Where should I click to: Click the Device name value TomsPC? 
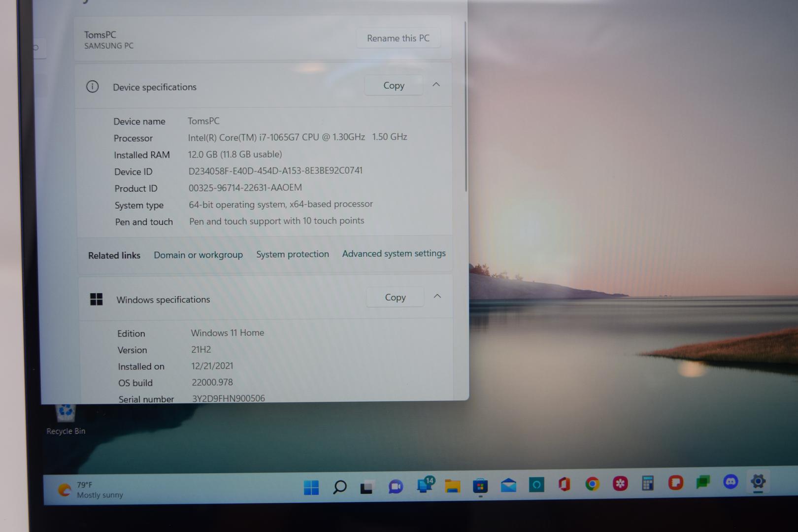pyautogui.click(x=203, y=121)
